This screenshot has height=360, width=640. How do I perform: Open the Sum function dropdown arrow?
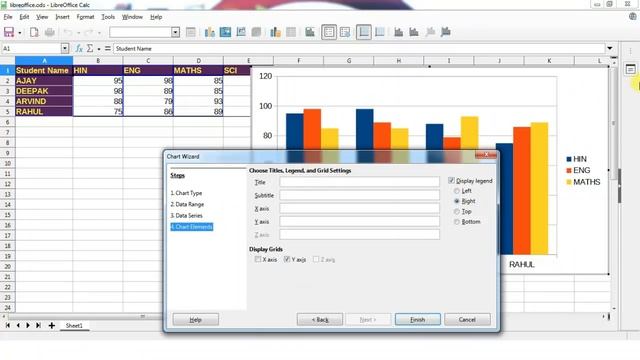[99, 49]
